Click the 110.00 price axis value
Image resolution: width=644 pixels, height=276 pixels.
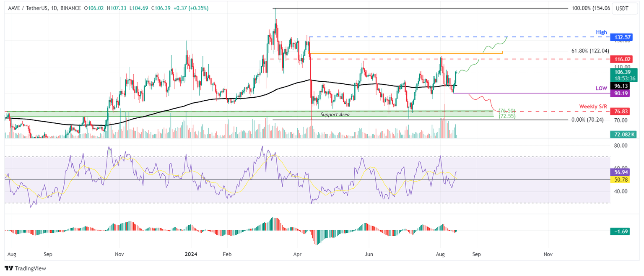[623, 67]
